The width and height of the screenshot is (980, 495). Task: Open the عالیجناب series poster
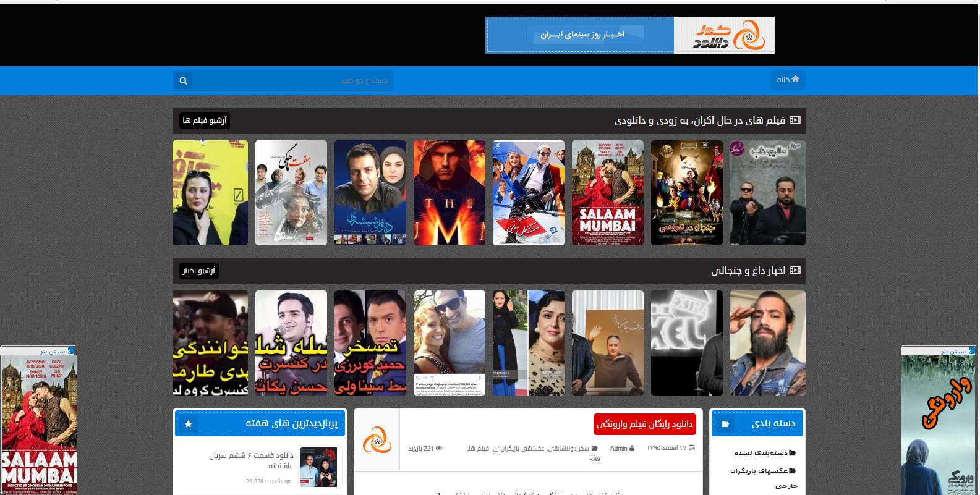[767, 193]
